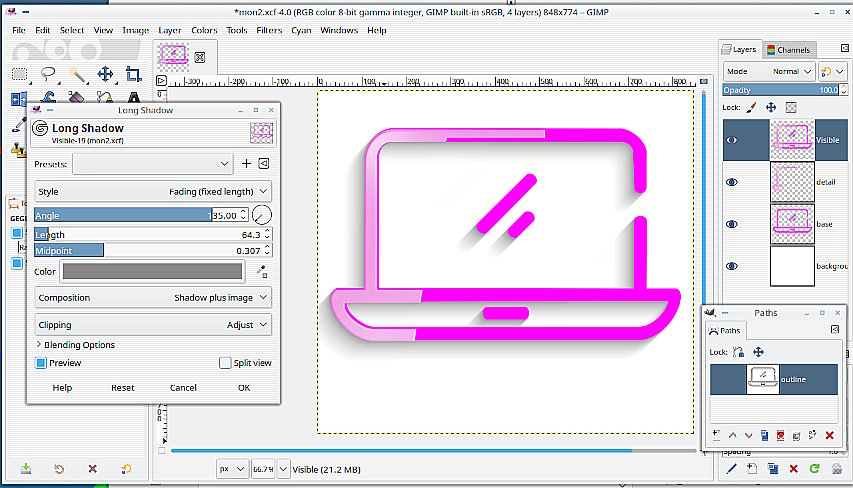Open the Windows menu

(x=339, y=30)
